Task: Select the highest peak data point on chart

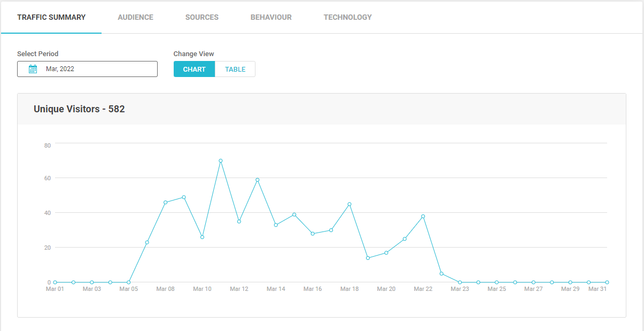Action: click(x=221, y=160)
